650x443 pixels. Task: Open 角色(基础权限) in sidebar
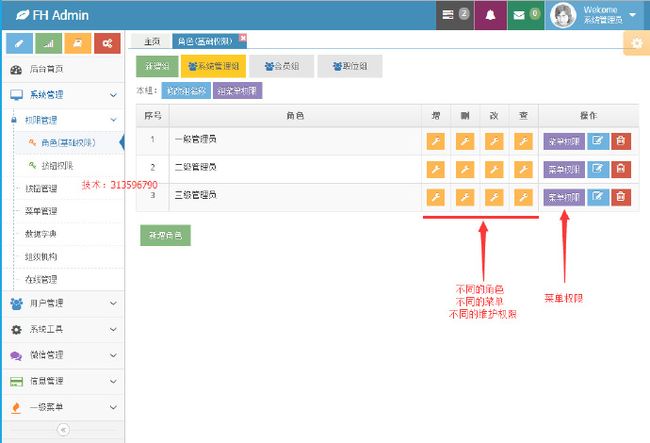[x=69, y=143]
